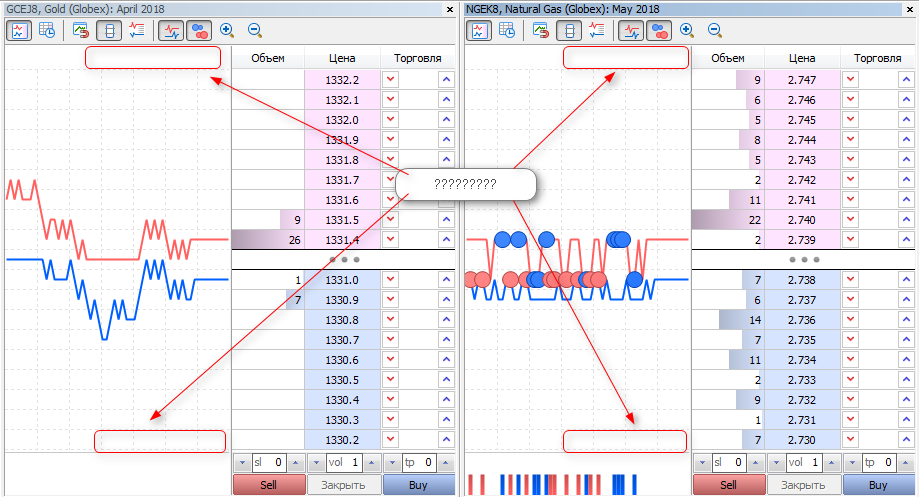The height and width of the screenshot is (497, 919).
Task: Click the Объем column header in Gold window
Action: tap(268, 58)
